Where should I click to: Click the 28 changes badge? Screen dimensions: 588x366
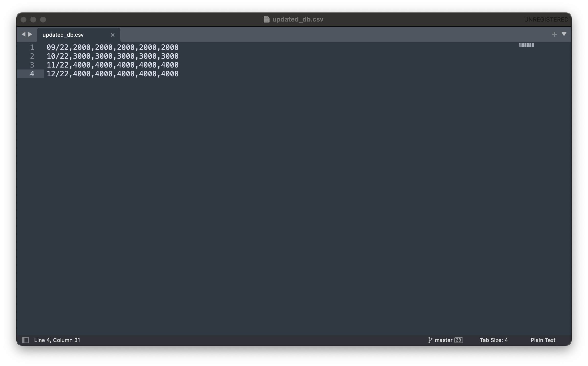click(x=458, y=340)
